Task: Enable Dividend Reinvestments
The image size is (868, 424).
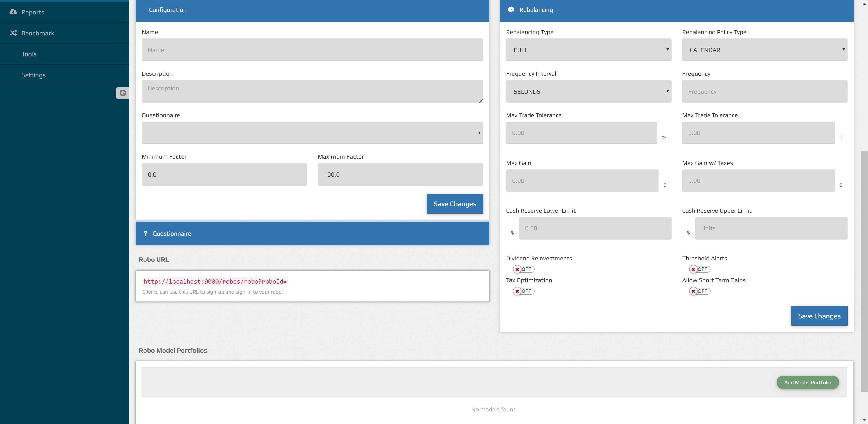Action: 524,269
